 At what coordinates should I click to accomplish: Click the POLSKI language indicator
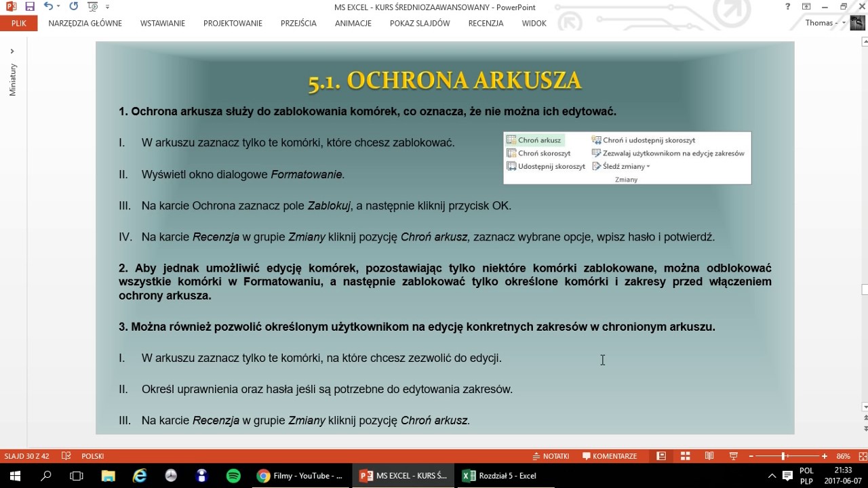[93, 456]
